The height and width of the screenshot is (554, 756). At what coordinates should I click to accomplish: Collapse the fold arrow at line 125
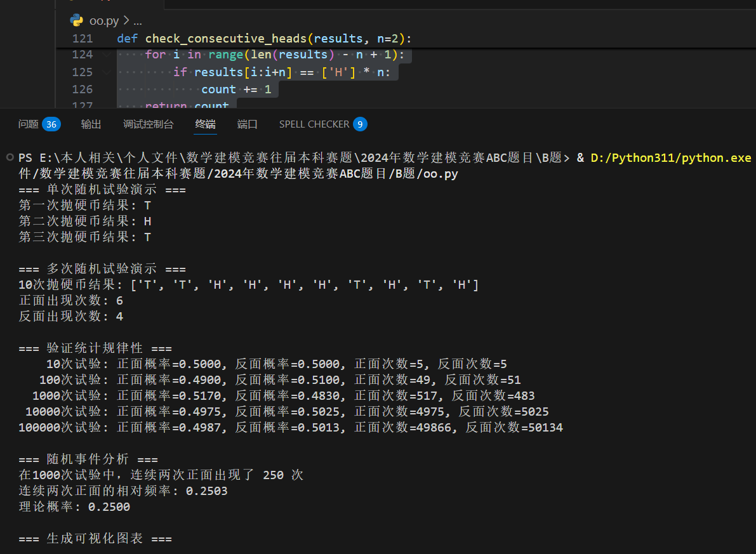pos(107,72)
